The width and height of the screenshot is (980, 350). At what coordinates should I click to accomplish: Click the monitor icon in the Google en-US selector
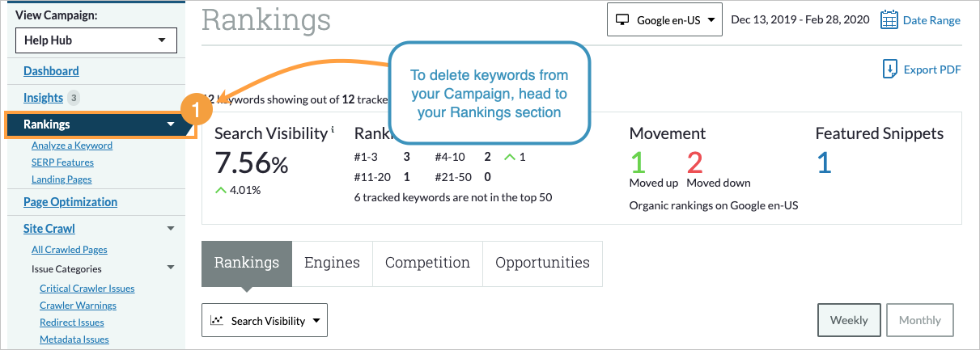click(x=622, y=20)
